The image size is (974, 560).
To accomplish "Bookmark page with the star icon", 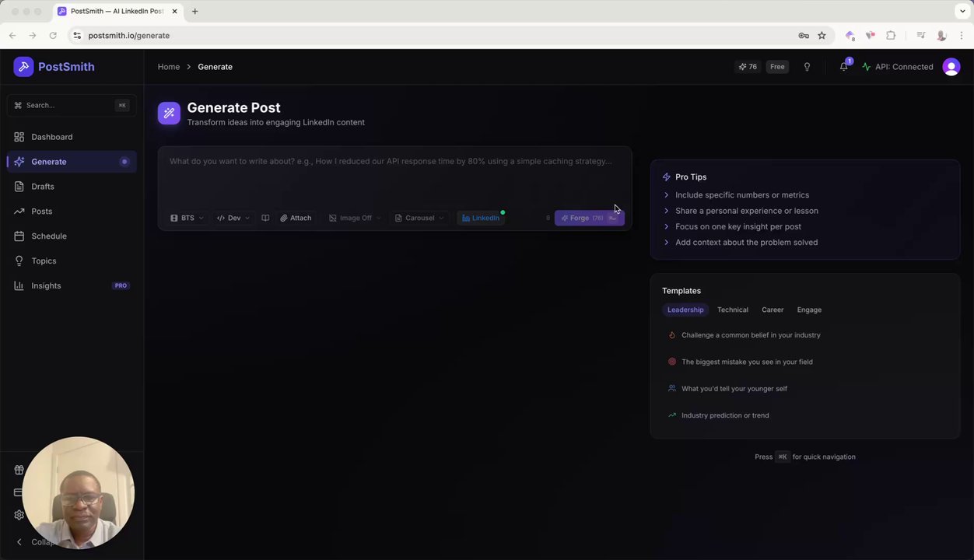I will (x=822, y=35).
